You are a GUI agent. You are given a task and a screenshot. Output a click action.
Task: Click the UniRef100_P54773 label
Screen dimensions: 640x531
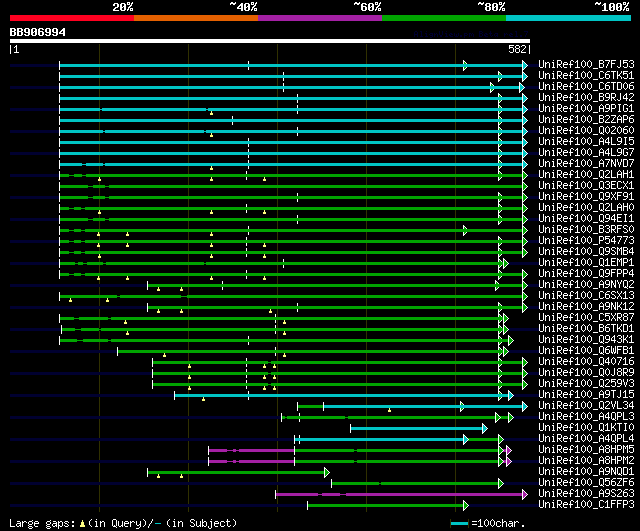point(586,241)
